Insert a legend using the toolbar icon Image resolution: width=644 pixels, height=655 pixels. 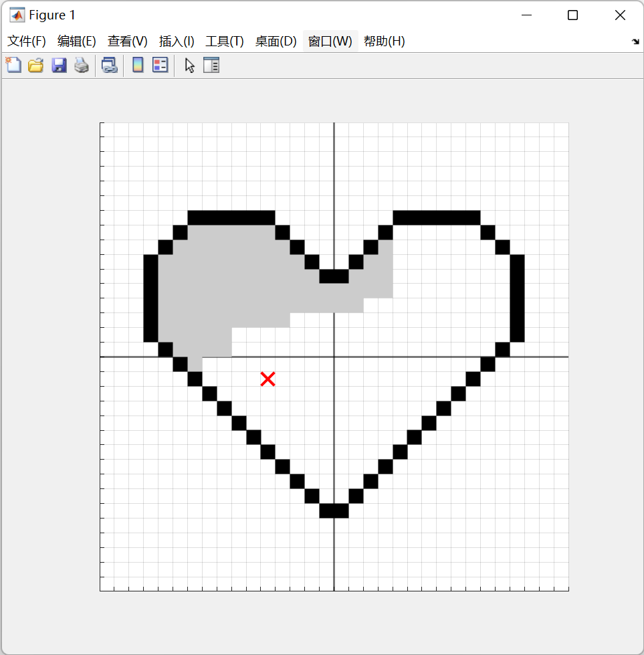[160, 66]
